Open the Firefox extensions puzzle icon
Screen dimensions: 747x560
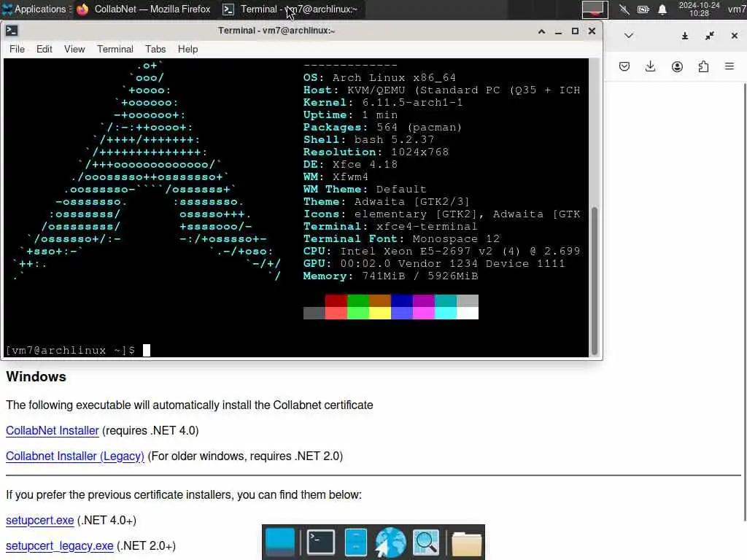click(x=703, y=66)
